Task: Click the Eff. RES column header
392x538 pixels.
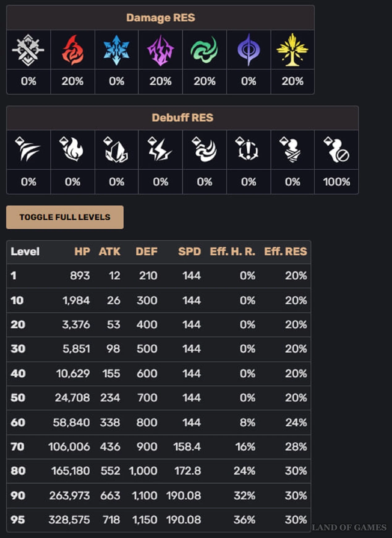Action: 285,252
